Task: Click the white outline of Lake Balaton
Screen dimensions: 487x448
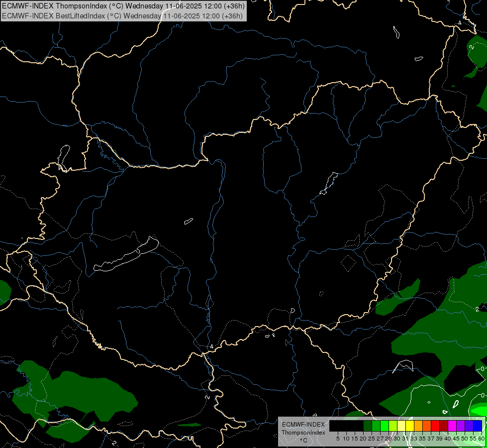Action: pyautogui.click(x=127, y=254)
